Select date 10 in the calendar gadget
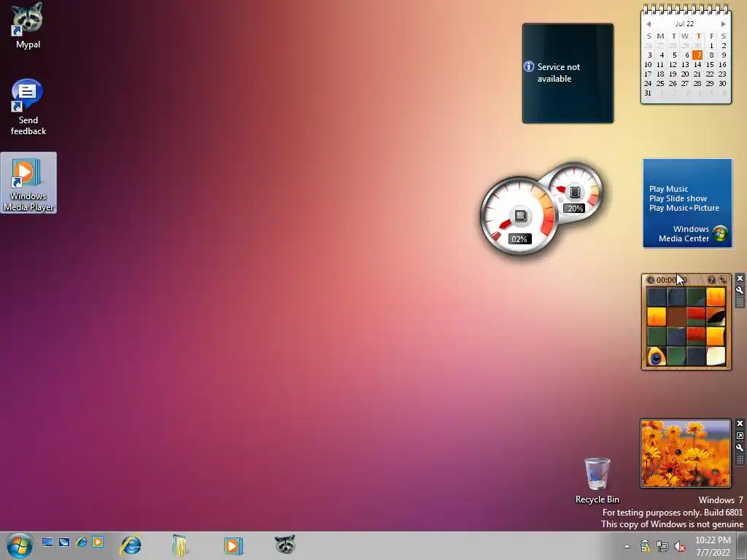The height and width of the screenshot is (560, 747). tap(648, 65)
